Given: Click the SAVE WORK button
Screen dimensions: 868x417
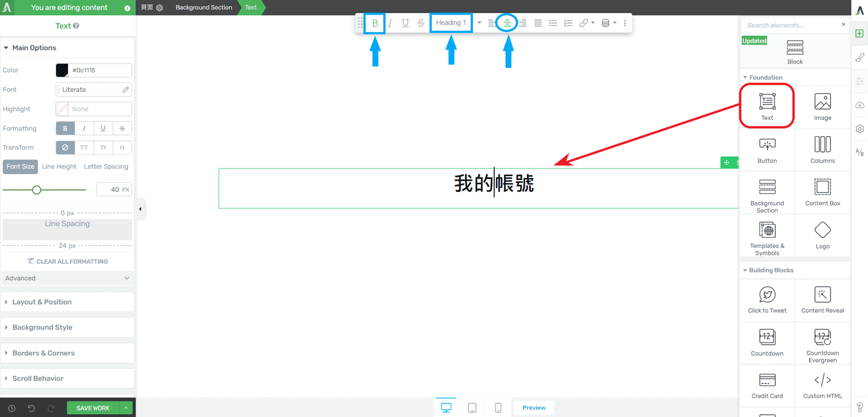Looking at the screenshot, I should [x=93, y=408].
